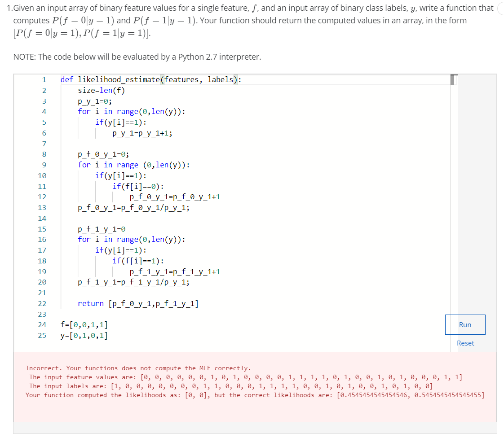
Task: Click the editor scrollbar thumb
Action: (452, 79)
